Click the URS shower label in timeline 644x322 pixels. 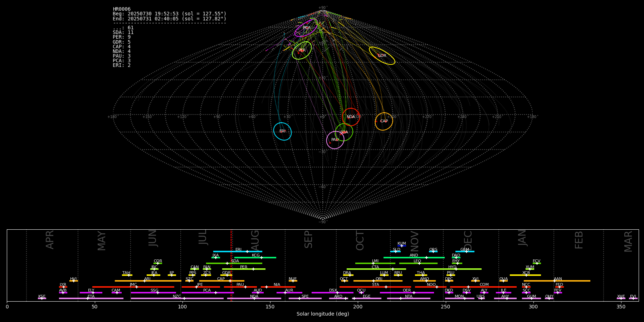point(480,297)
